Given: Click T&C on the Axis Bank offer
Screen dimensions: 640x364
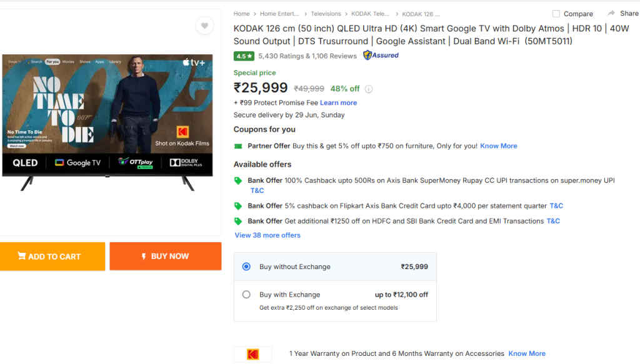Looking at the screenshot, I should tap(257, 190).
